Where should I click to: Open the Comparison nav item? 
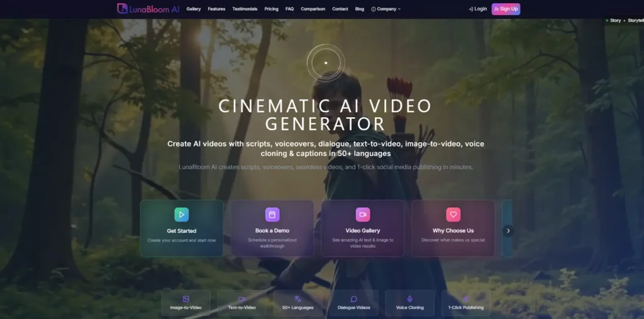tap(313, 9)
